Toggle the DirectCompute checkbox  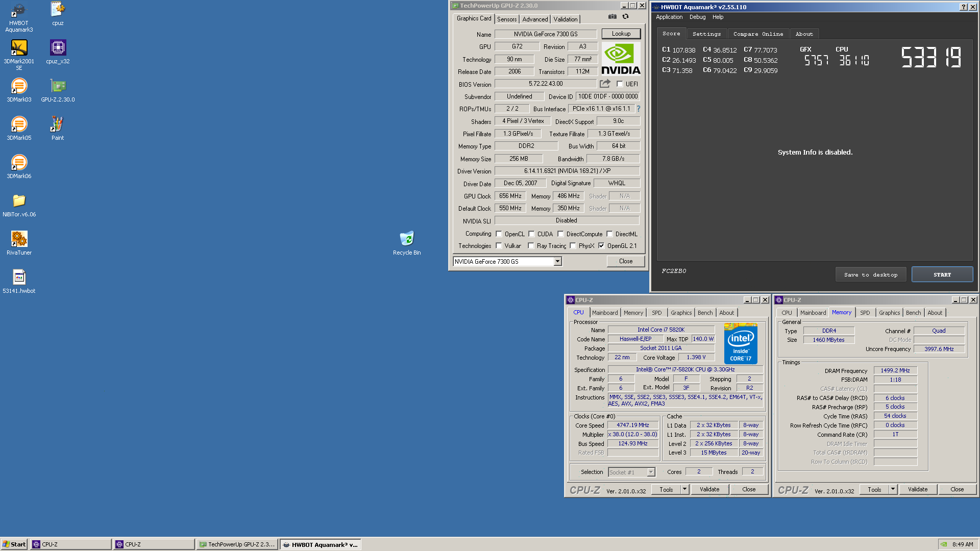coord(560,234)
